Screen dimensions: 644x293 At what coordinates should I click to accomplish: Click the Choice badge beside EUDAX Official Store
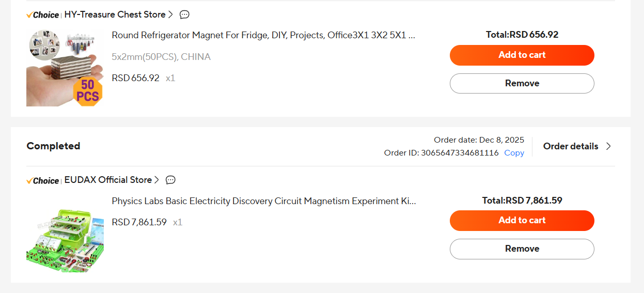(x=43, y=180)
